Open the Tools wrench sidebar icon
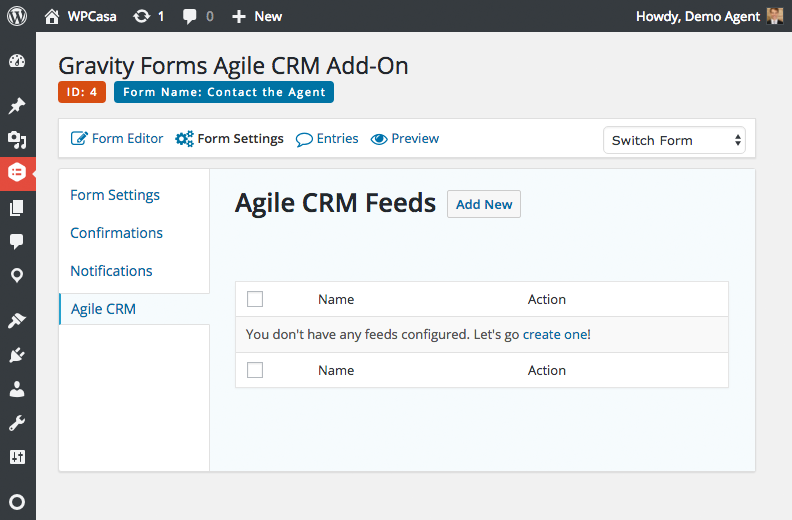Viewport: 792px width, 520px height. click(x=17, y=423)
